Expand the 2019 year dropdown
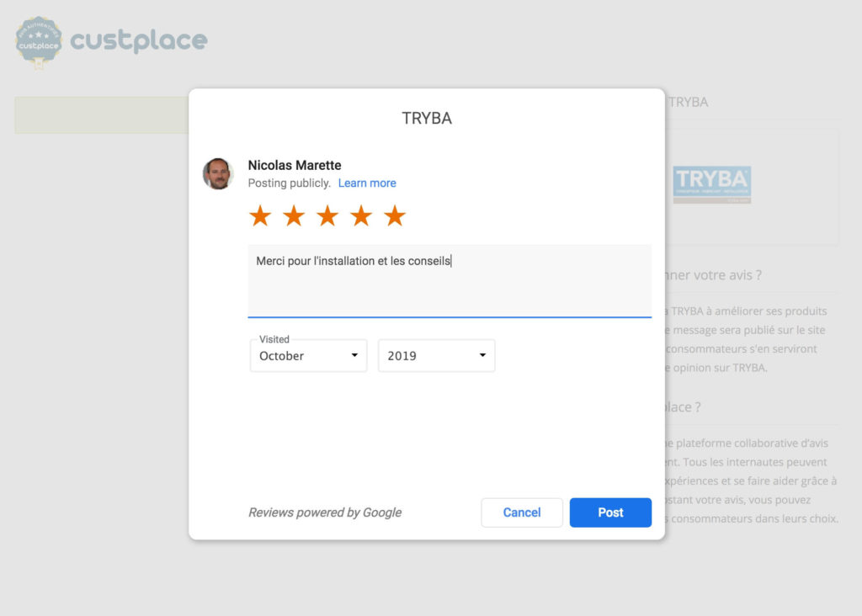862x616 pixels. point(436,356)
